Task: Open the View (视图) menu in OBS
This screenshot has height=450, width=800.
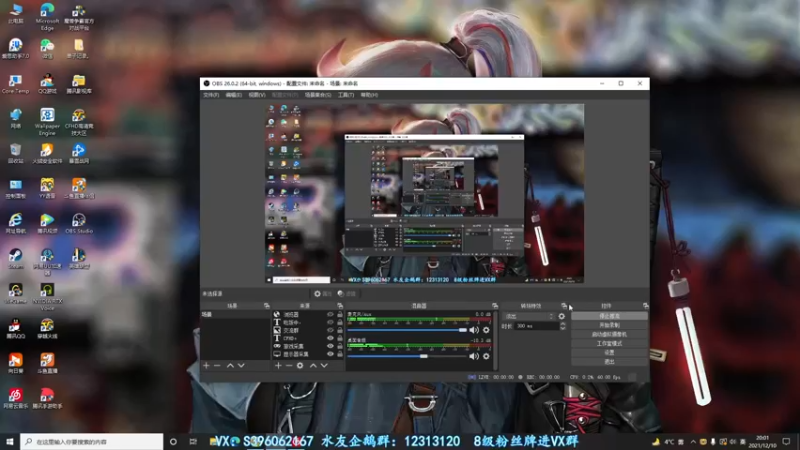Action: pyautogui.click(x=257, y=95)
